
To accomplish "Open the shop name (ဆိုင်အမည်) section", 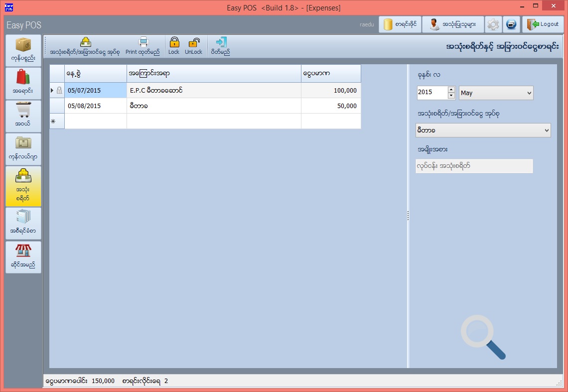I will tap(23, 256).
